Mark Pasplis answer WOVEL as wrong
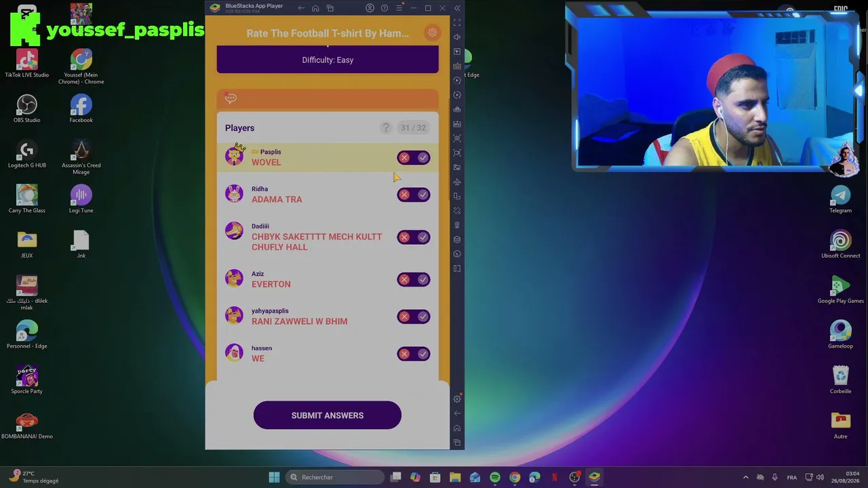This screenshot has height=488, width=868. coord(405,158)
